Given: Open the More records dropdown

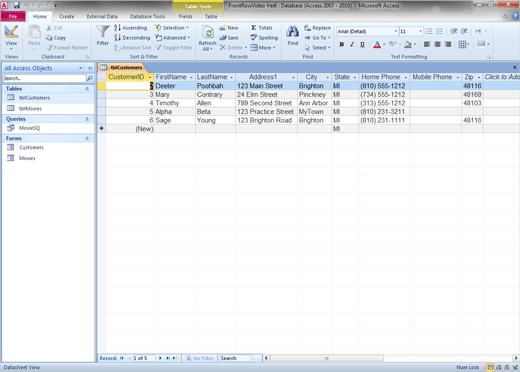Looking at the screenshot, I should pyautogui.click(x=263, y=48).
